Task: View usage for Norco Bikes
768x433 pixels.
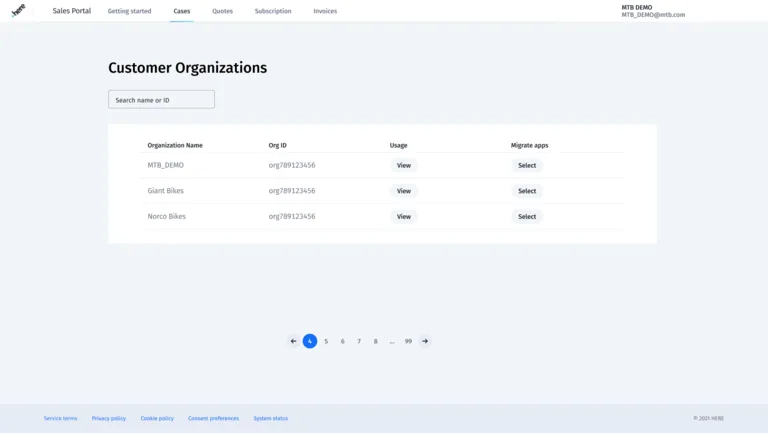Action: tap(404, 216)
